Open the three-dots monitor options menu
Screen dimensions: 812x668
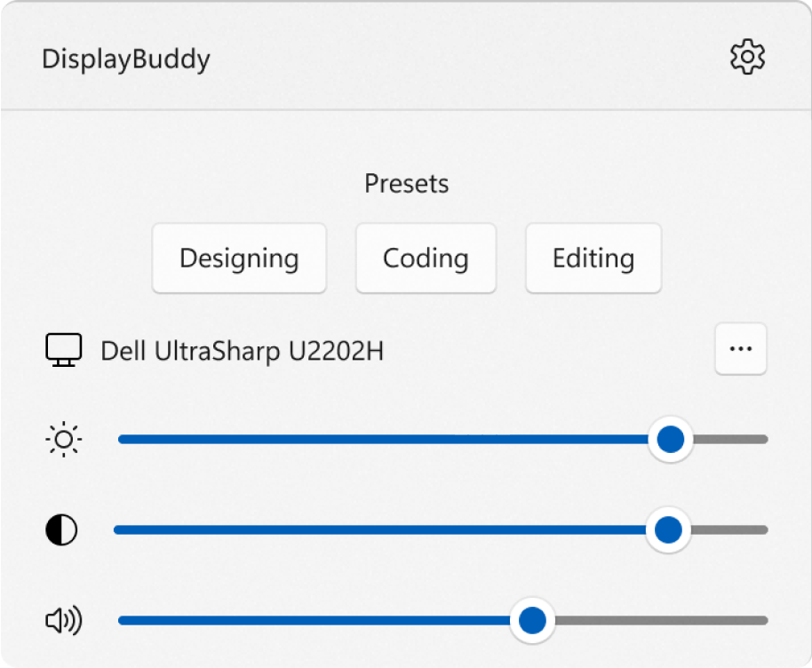[740, 349]
